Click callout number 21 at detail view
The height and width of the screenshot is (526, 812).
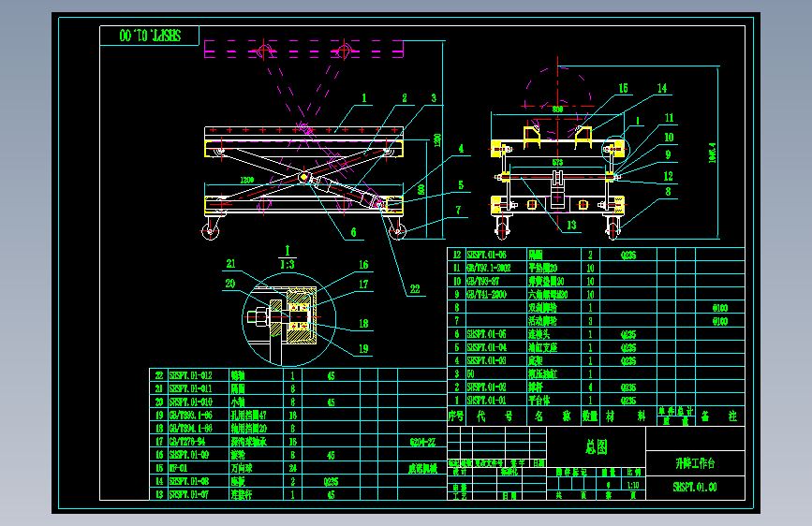(x=230, y=264)
